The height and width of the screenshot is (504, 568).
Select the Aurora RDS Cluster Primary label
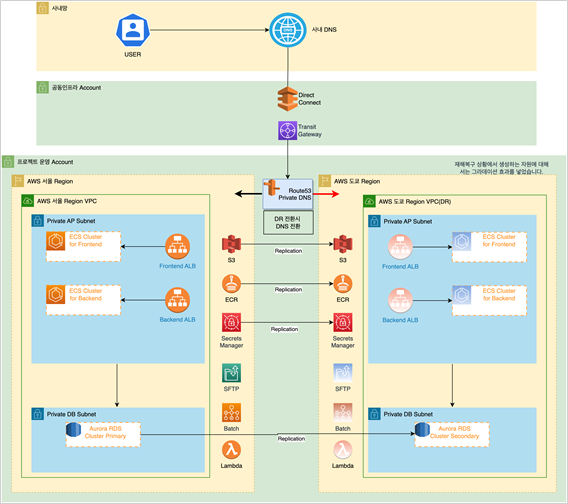[105, 432]
